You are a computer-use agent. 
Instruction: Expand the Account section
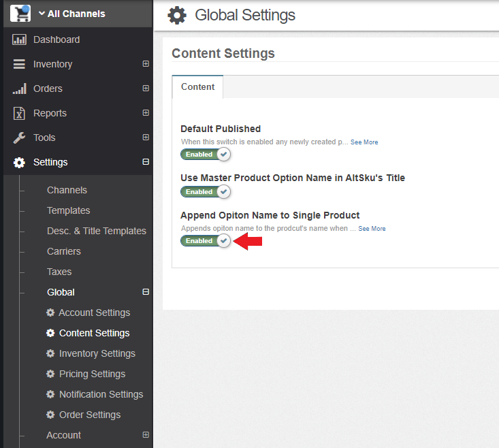[x=146, y=434]
